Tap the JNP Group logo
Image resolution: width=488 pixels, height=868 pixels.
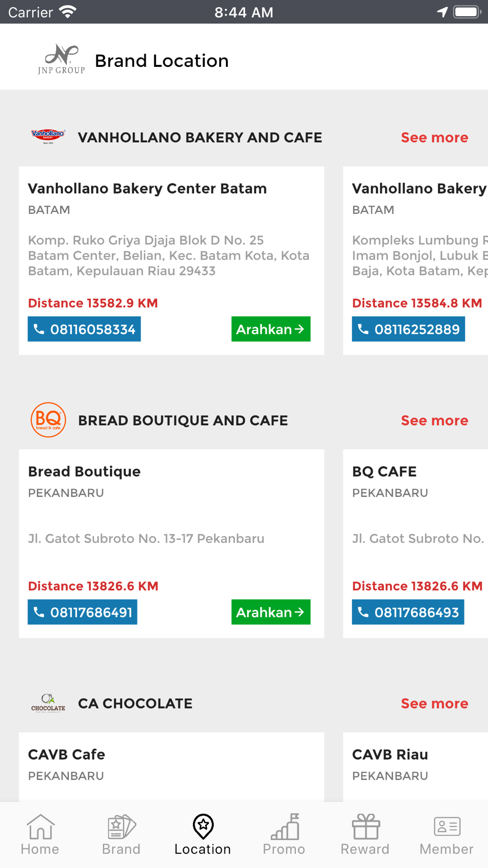pyautogui.click(x=61, y=59)
